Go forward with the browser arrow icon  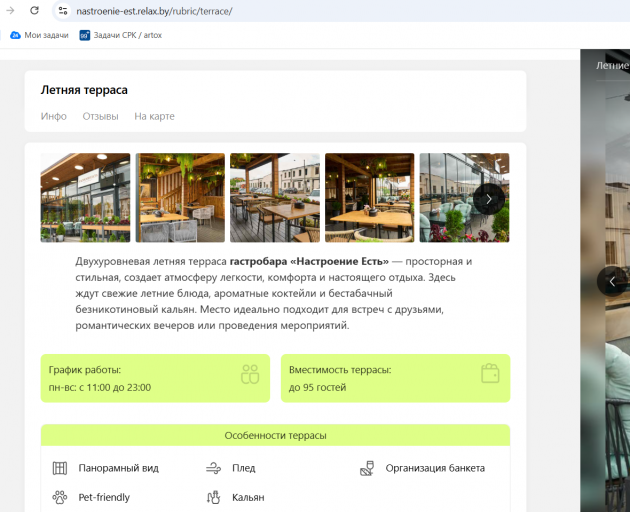click(x=10, y=10)
